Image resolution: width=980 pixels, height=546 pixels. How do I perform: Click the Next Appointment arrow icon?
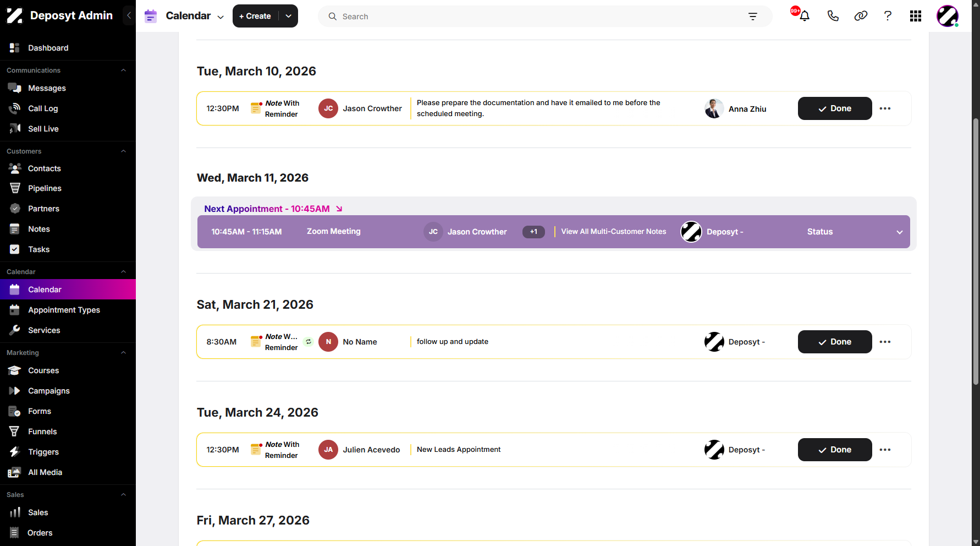coord(339,209)
